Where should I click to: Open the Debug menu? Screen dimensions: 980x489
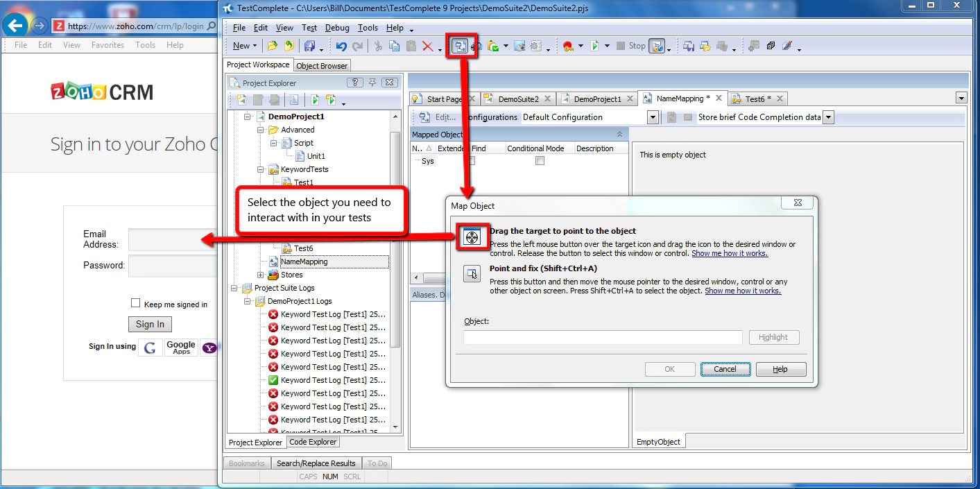point(340,28)
